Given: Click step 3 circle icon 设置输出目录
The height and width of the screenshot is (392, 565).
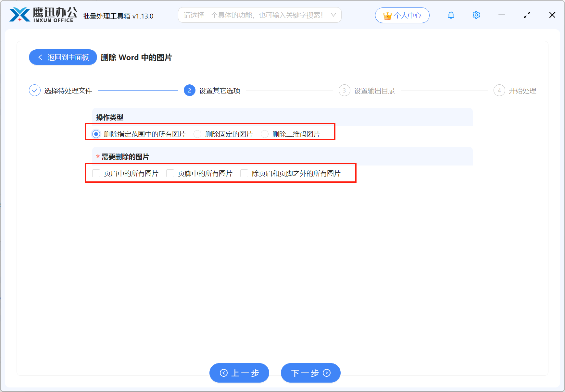Looking at the screenshot, I should [344, 91].
